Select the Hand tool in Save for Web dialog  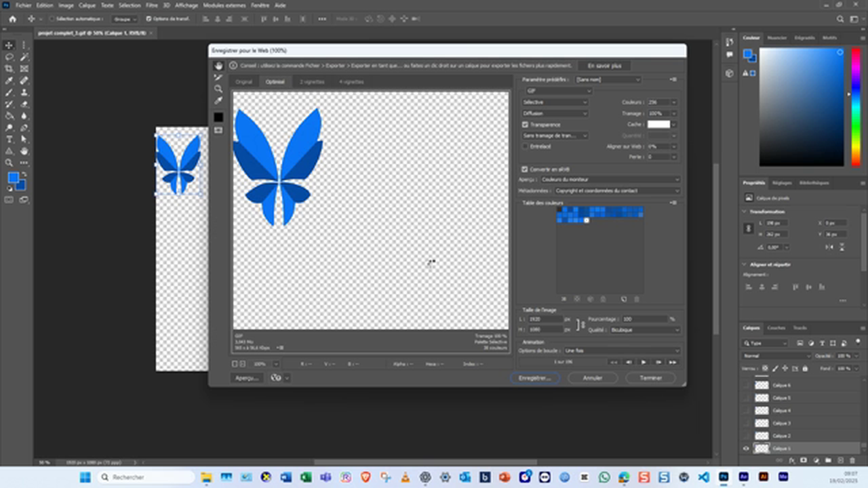pyautogui.click(x=218, y=66)
